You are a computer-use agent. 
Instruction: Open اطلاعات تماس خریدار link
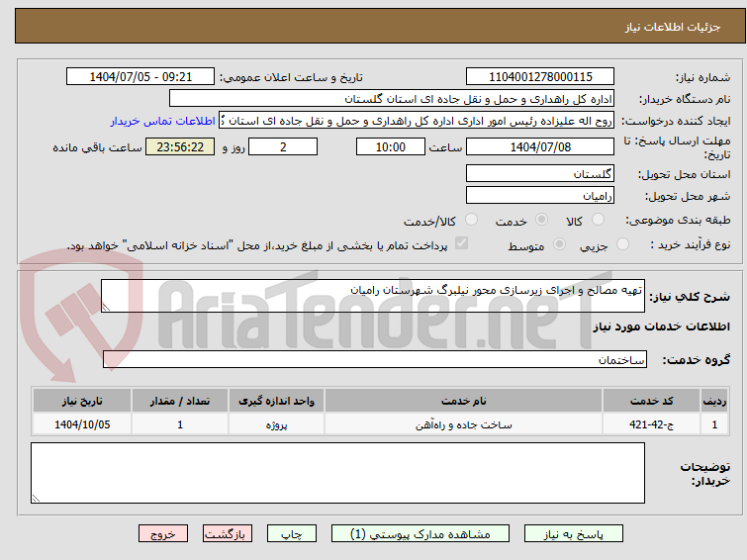pyautogui.click(x=162, y=121)
